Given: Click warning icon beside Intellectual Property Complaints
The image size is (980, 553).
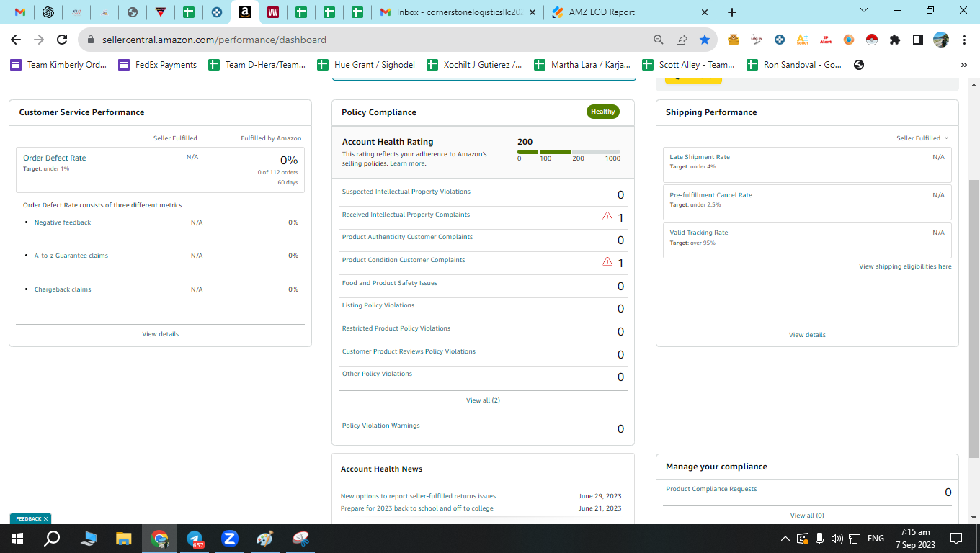Looking at the screenshot, I should (x=607, y=215).
